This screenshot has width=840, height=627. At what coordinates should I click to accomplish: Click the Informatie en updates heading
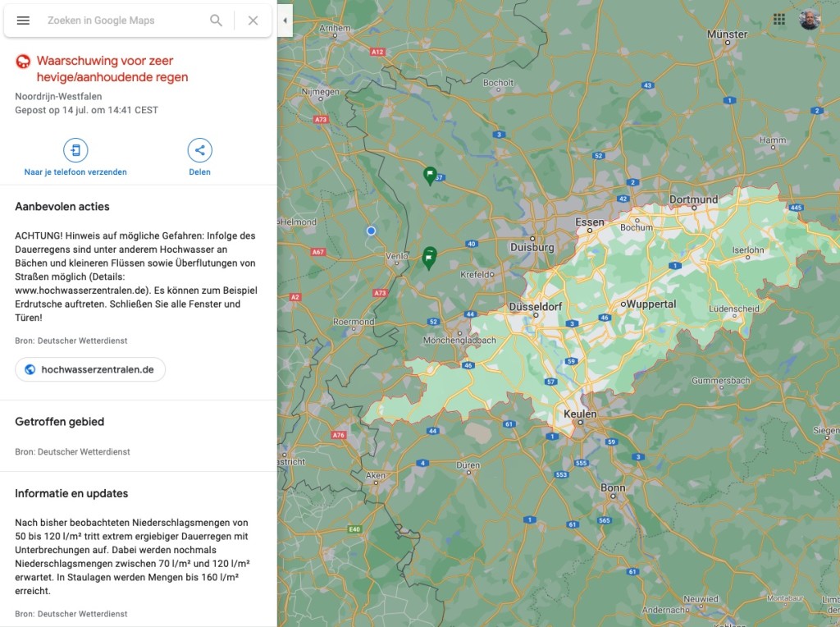[x=71, y=493]
